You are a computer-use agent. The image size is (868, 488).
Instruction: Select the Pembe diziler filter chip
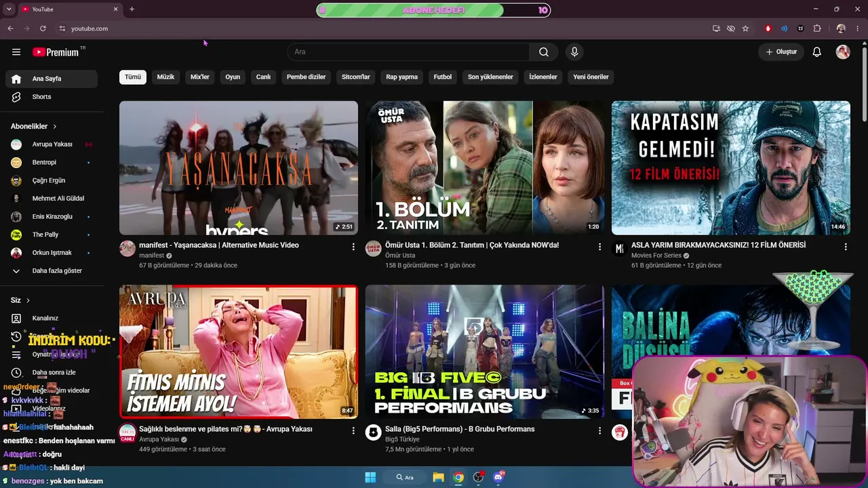click(307, 77)
